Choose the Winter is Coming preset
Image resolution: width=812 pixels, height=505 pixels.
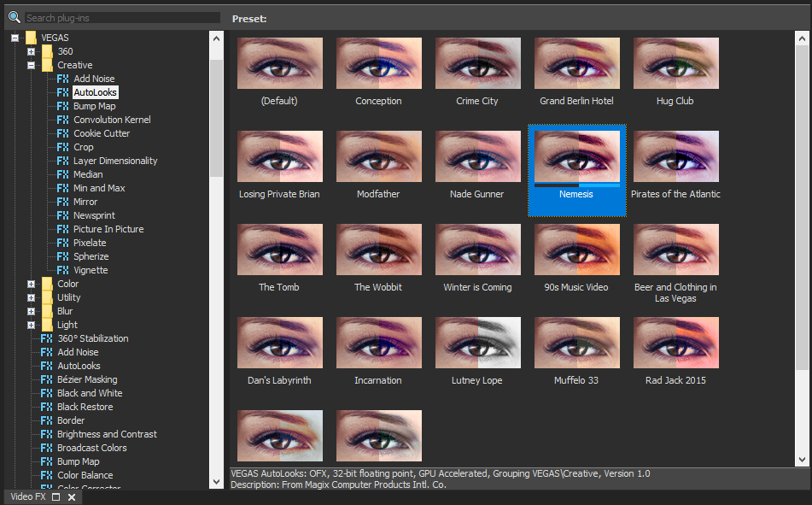(477, 250)
